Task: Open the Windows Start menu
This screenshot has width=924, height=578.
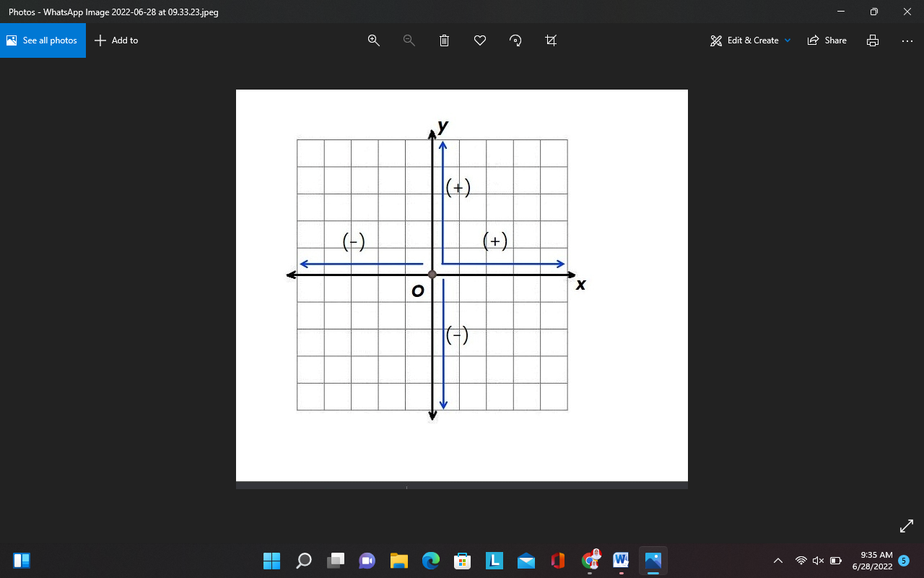Action: pos(271,560)
